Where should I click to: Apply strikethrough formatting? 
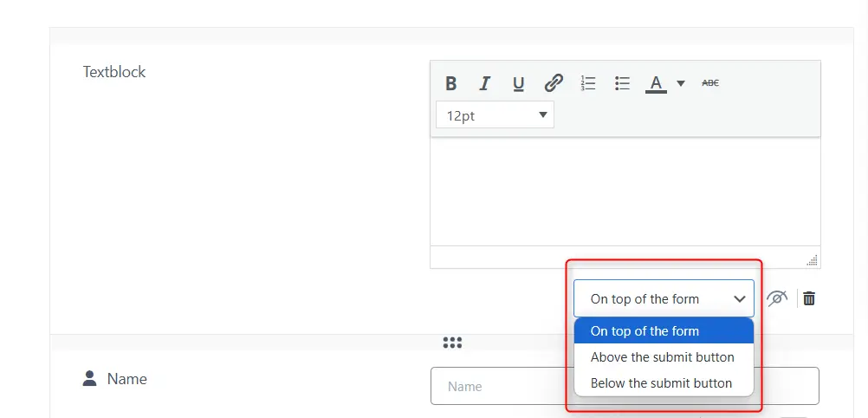coord(710,83)
